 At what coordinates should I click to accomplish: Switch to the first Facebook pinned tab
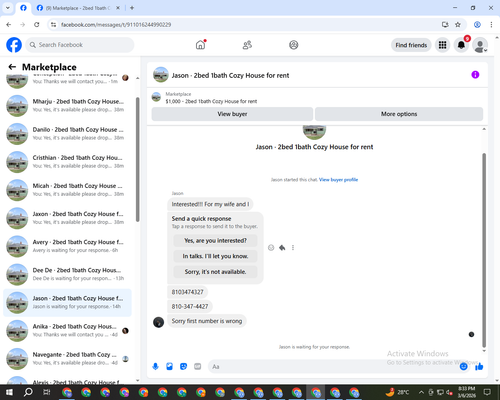point(23,8)
